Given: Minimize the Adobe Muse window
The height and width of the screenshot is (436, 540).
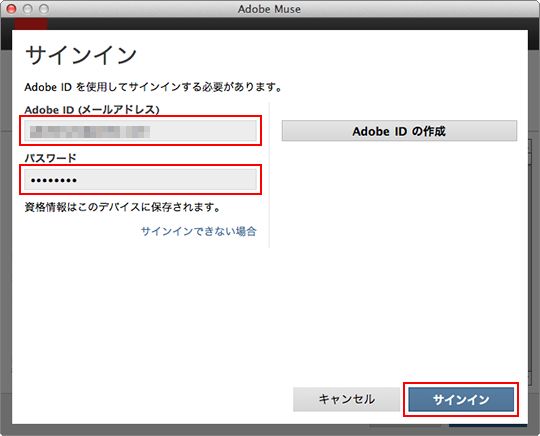Looking at the screenshot, I should (x=28, y=9).
